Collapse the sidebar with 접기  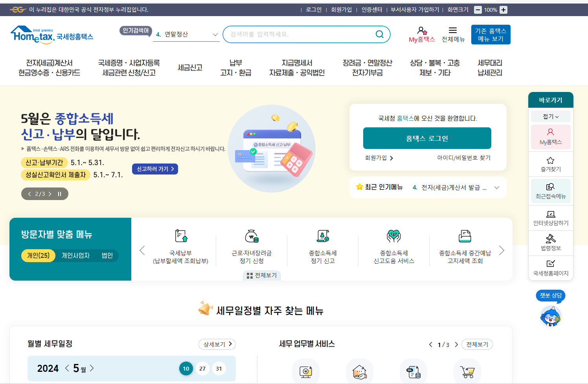coord(550,116)
